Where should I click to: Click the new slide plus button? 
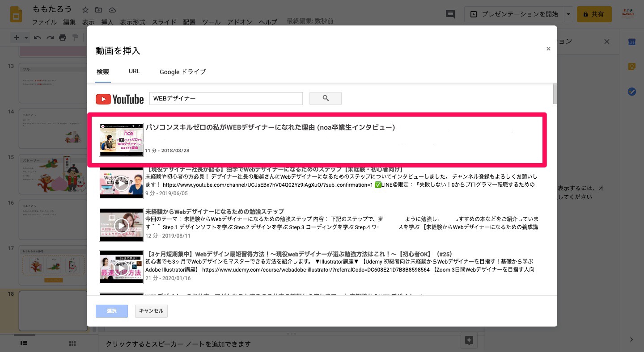[17, 38]
